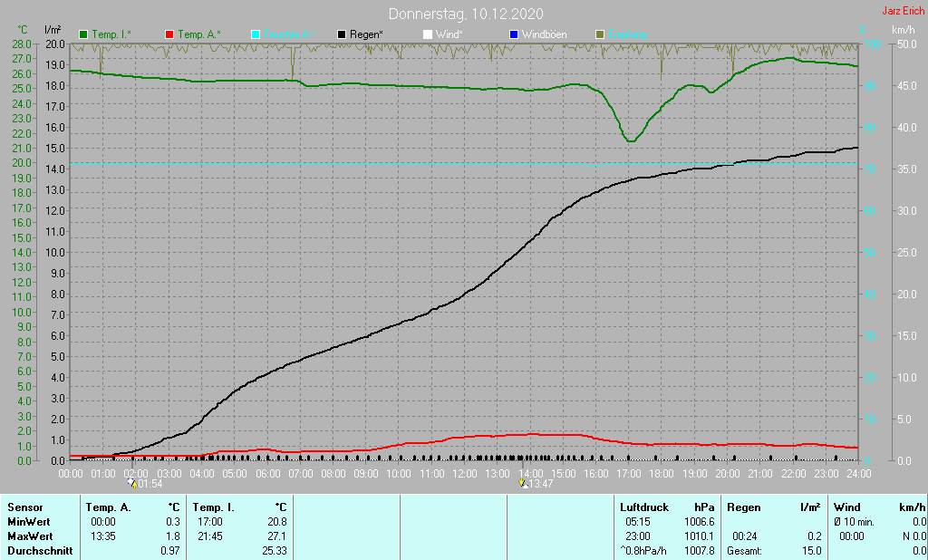Click the marker icon at 01:54

tap(133, 484)
